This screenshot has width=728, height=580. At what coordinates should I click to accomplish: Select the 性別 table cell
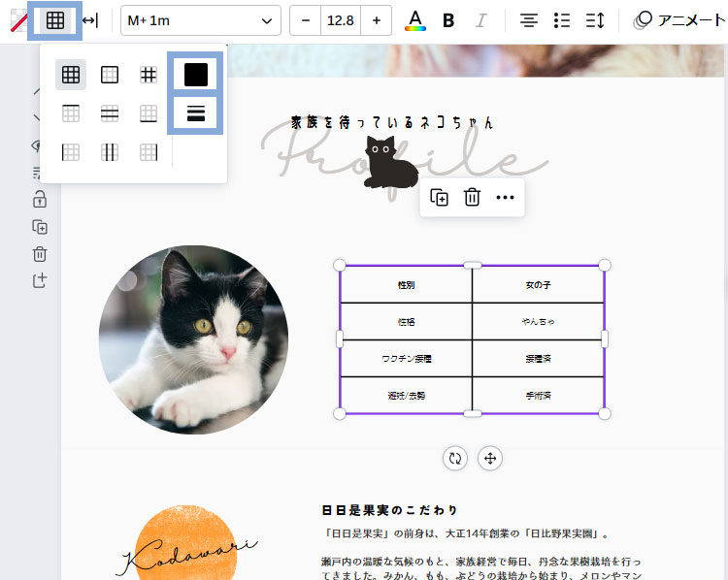406,284
